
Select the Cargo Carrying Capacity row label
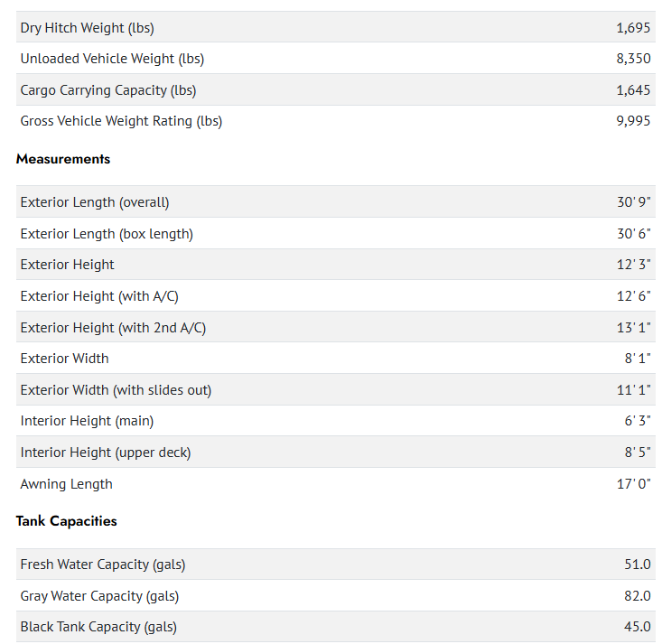tap(107, 90)
